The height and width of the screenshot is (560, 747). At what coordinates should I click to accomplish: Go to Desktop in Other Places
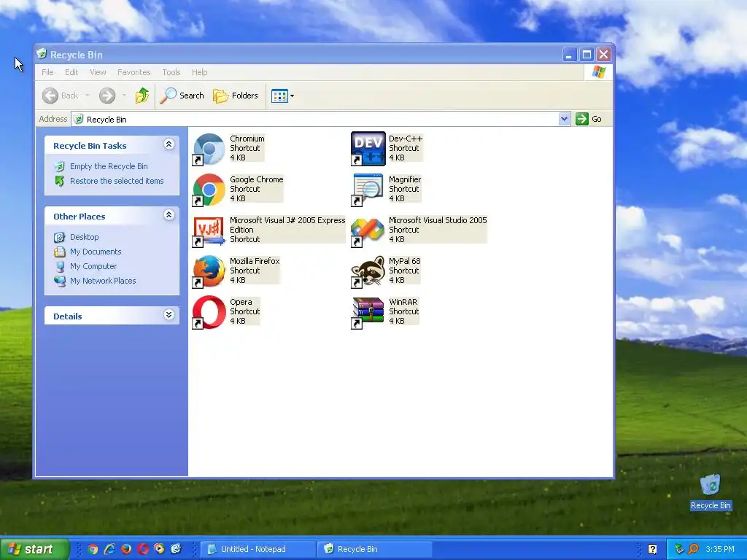coord(85,237)
